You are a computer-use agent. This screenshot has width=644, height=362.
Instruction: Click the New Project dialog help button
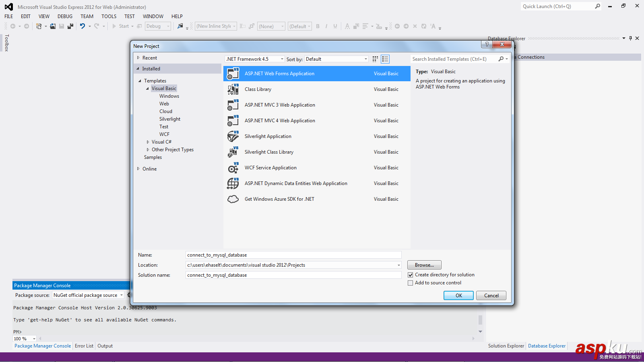(487, 44)
